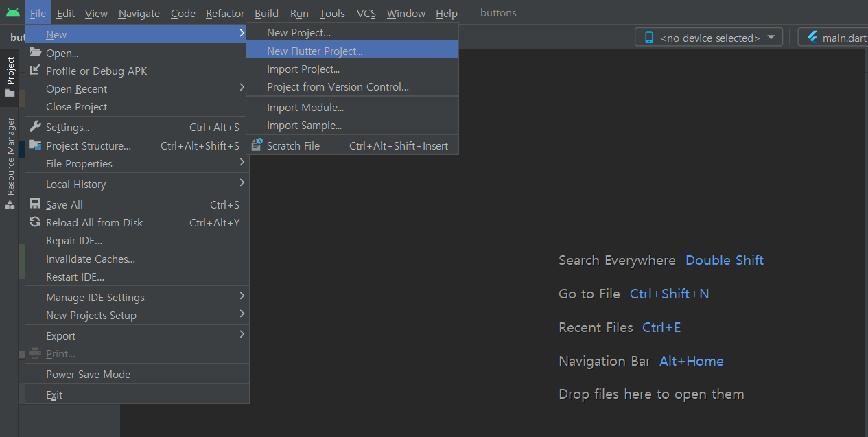Expand the Export submenu
Screen dimensions: 868x437
pyautogui.click(x=242, y=334)
